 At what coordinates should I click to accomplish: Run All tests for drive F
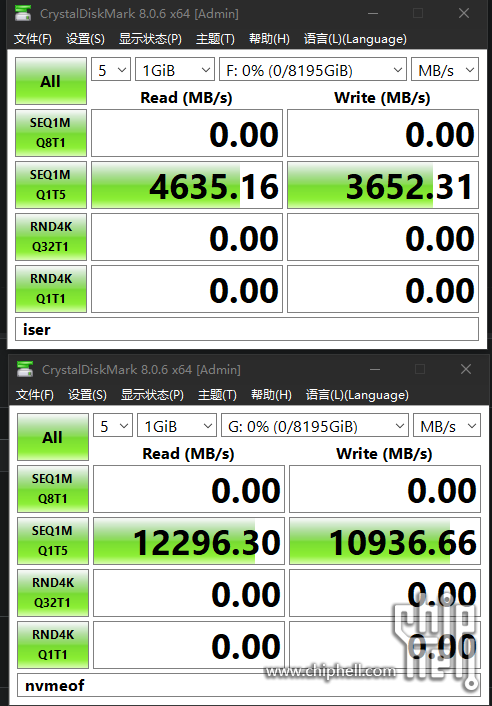[x=51, y=81]
